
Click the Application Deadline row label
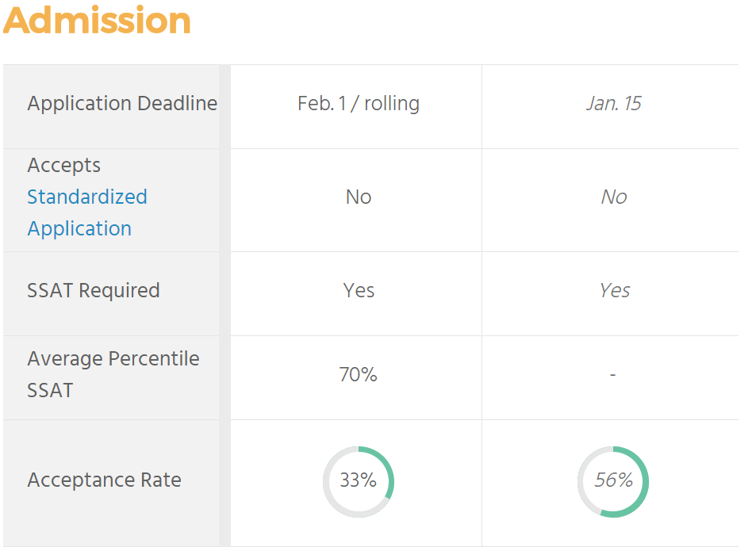[x=121, y=104]
